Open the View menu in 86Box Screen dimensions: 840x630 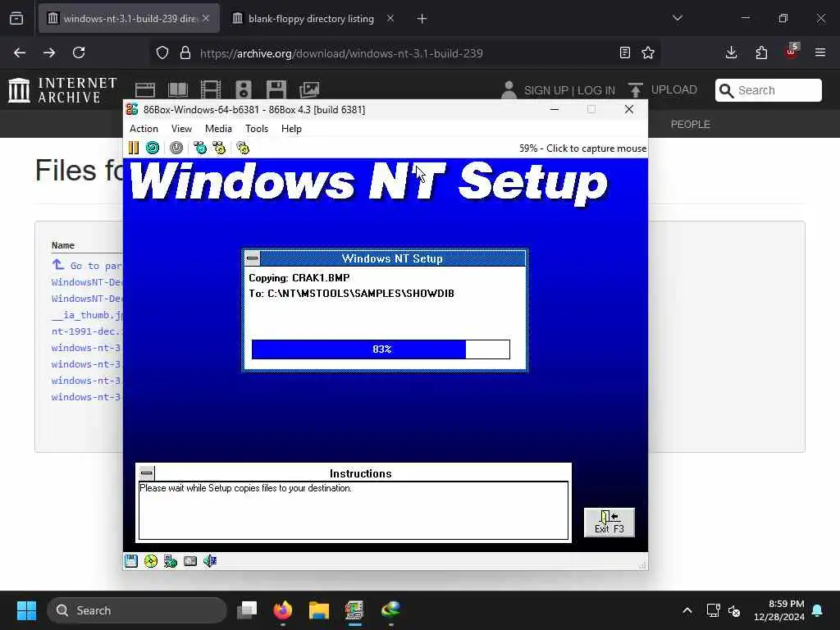pos(181,129)
